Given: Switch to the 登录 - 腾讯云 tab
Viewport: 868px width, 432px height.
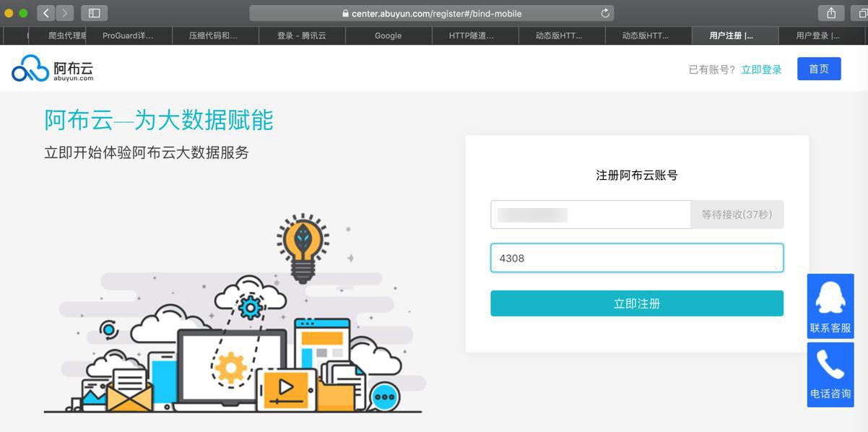Looking at the screenshot, I should 302,35.
